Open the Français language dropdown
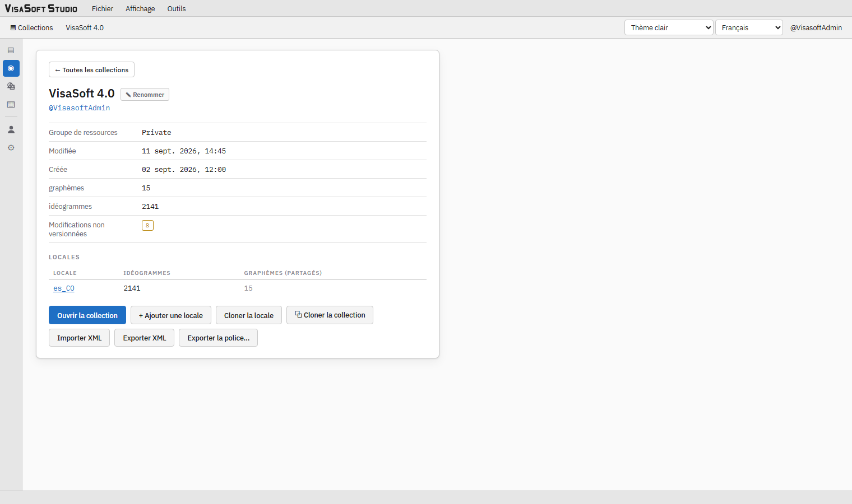Screen dimensions: 852x504 coord(749,27)
